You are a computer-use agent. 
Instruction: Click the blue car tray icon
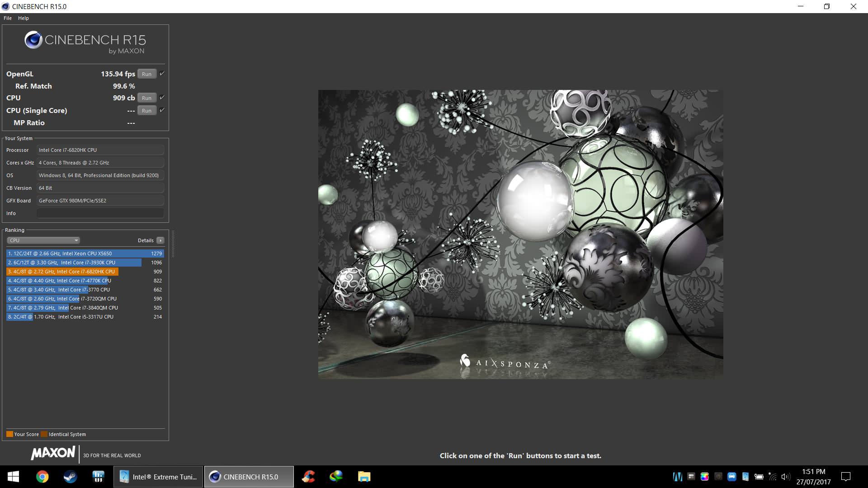(731, 476)
